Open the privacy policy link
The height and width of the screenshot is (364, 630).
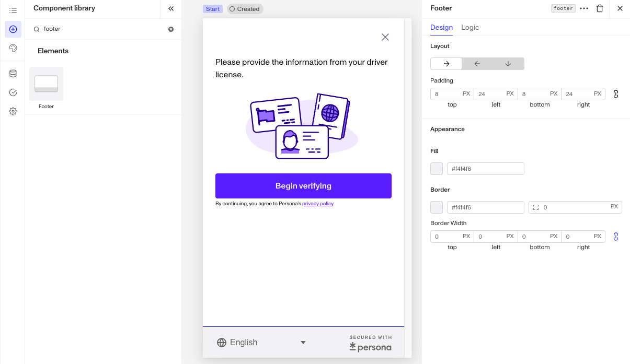pyautogui.click(x=318, y=204)
